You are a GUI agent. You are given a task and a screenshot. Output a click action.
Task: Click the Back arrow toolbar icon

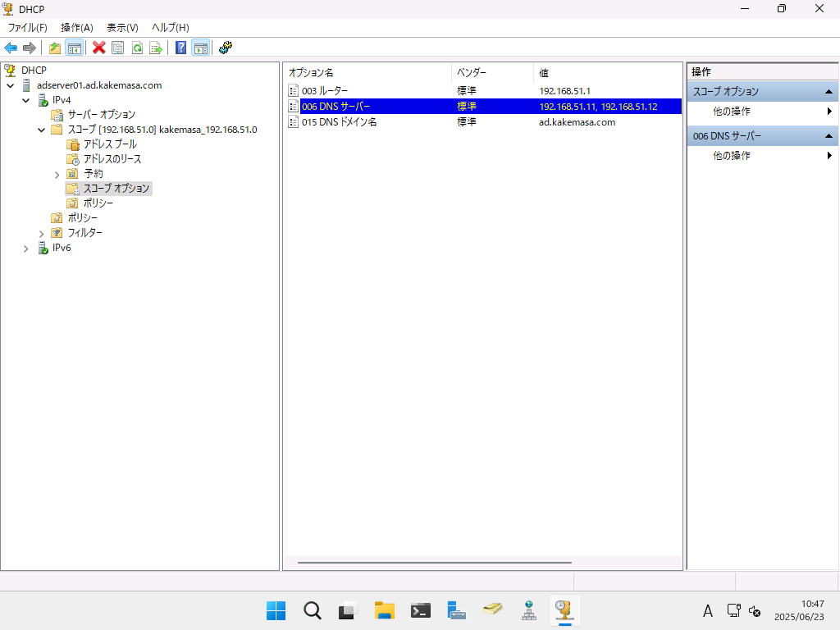click(x=11, y=48)
